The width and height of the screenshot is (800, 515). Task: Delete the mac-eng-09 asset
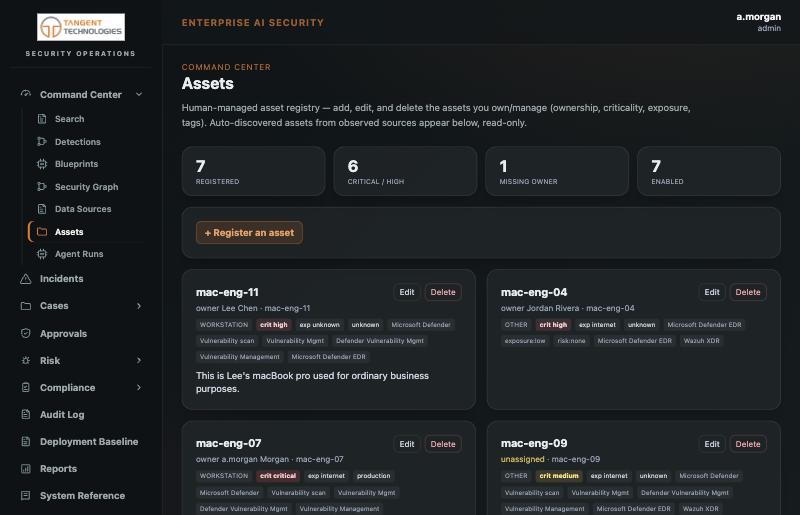point(748,444)
